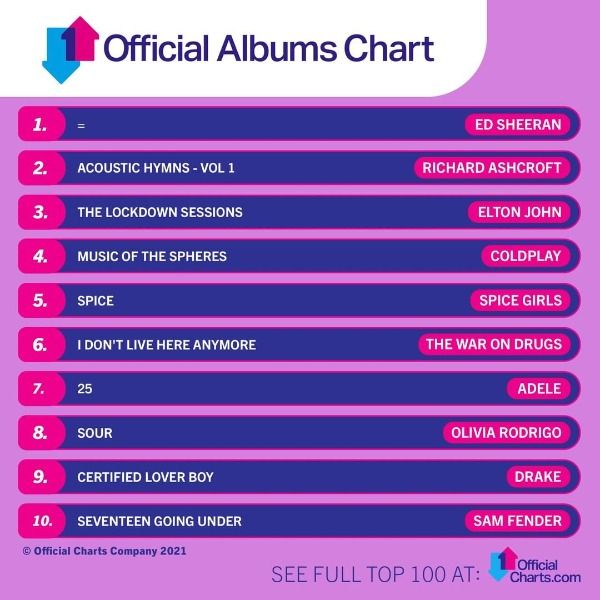Click the Adele artist label
Screen dimensions: 600x600
539,388
